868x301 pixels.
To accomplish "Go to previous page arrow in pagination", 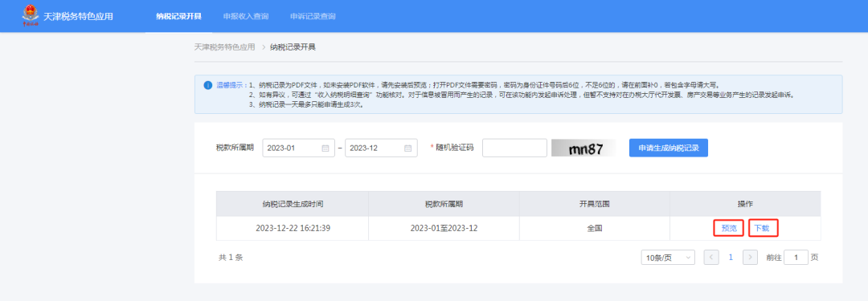I will tap(711, 258).
